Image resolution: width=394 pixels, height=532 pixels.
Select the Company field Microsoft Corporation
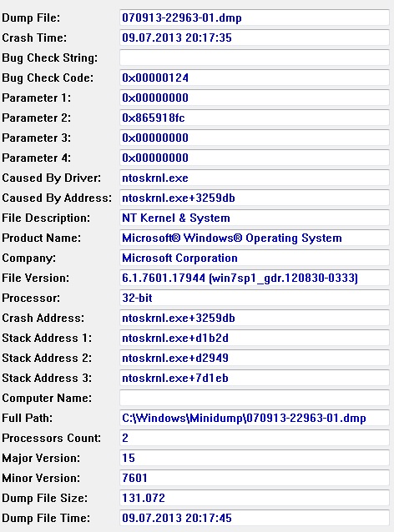click(x=255, y=258)
